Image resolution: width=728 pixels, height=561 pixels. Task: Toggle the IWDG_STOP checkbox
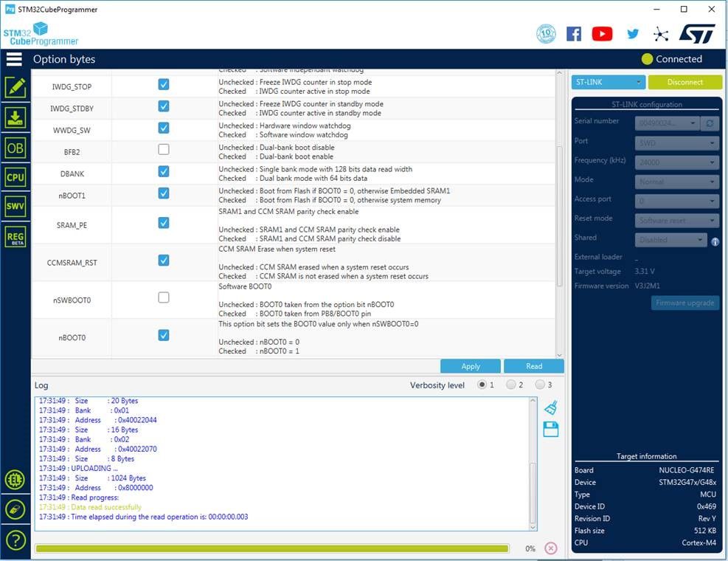click(164, 84)
